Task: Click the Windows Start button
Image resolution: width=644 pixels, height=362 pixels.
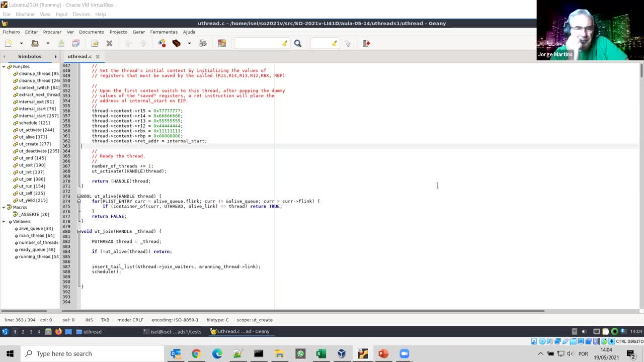Action: coord(10,353)
